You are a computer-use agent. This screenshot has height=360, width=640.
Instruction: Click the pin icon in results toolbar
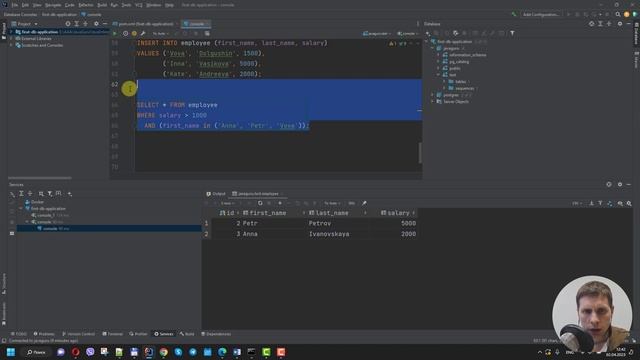pos(364,203)
